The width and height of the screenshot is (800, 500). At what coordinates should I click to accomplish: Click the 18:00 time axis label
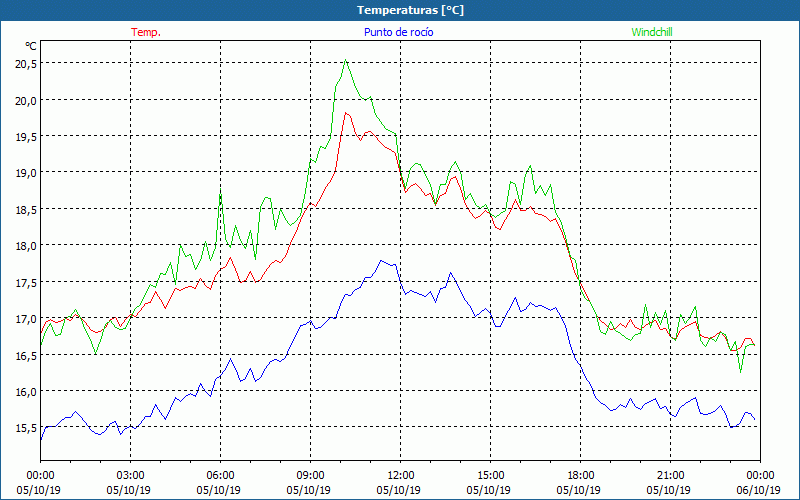580,476
